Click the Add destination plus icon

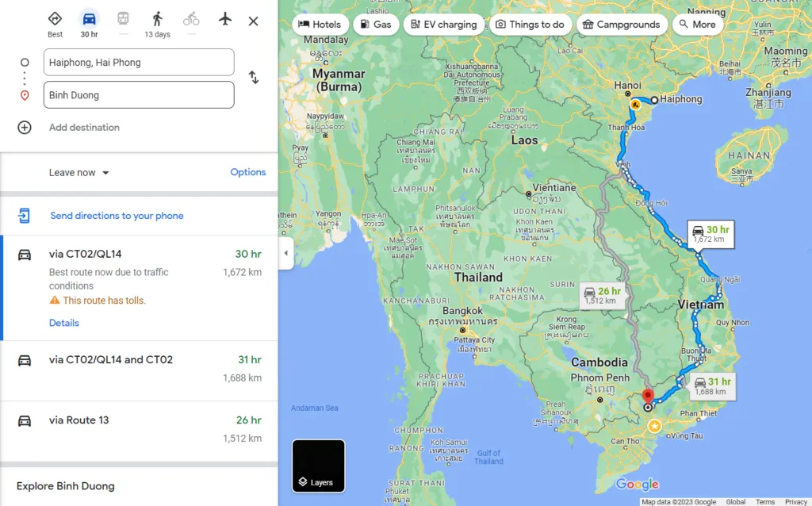click(x=25, y=128)
